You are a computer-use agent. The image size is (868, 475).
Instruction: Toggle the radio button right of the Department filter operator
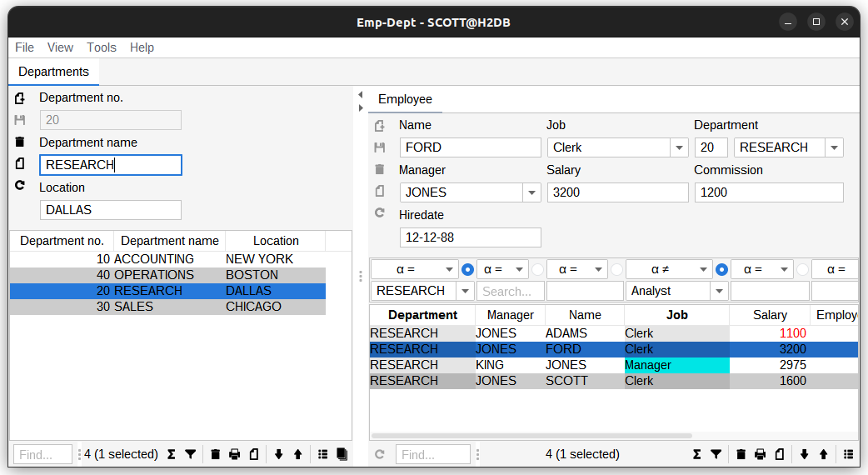[467, 269]
